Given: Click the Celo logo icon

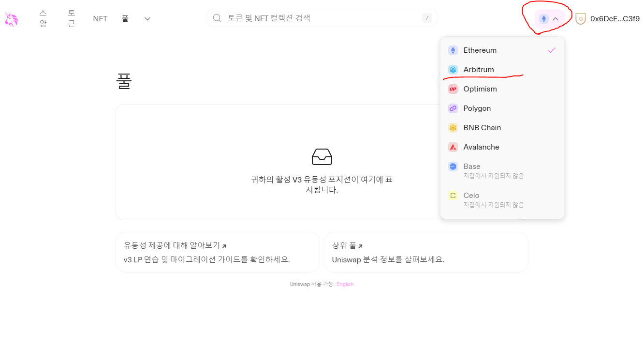Looking at the screenshot, I should (x=453, y=196).
